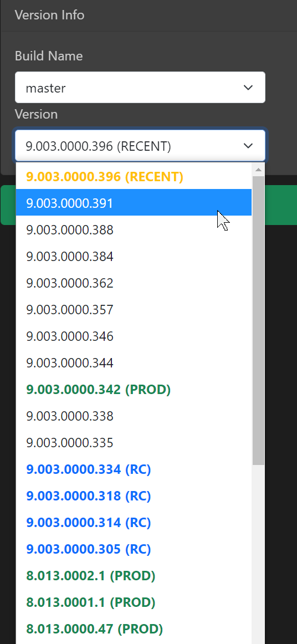Select version 9.003.0000.391
The height and width of the screenshot is (644, 297).
134,202
